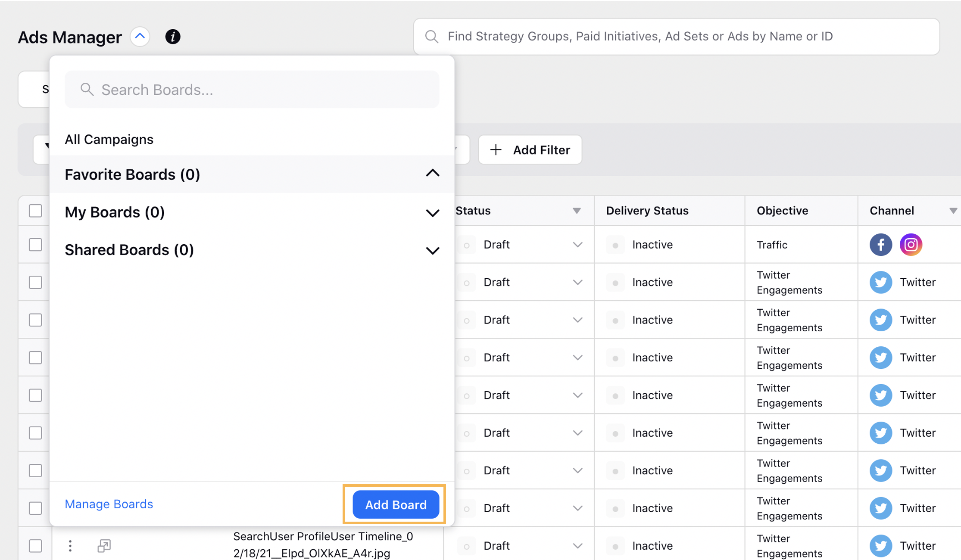Click the Manage Boards link
961x560 pixels.
point(109,504)
